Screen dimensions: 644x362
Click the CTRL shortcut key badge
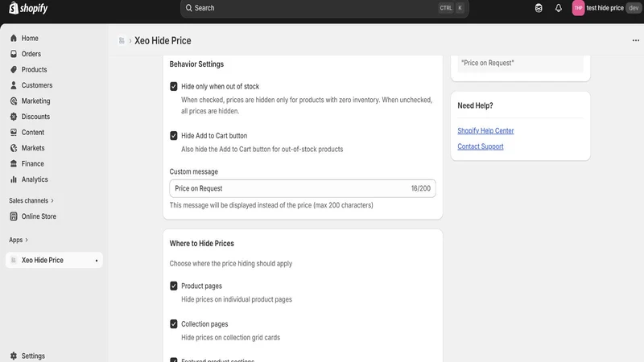coord(446,8)
